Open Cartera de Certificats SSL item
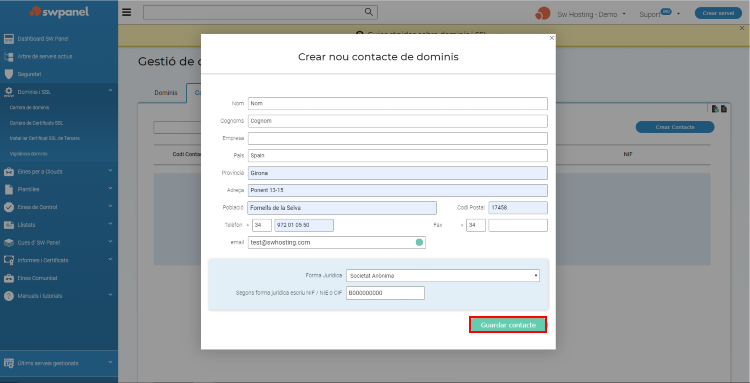 [x=36, y=123]
